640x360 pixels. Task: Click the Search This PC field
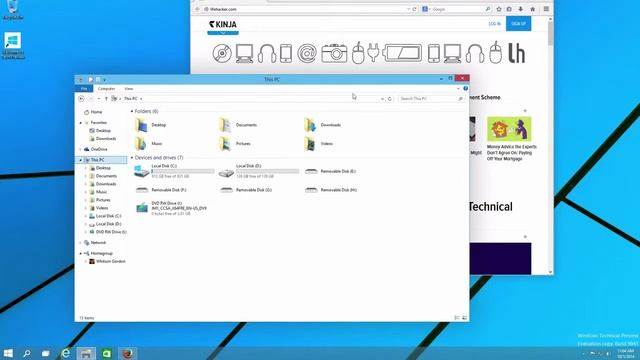pos(431,99)
